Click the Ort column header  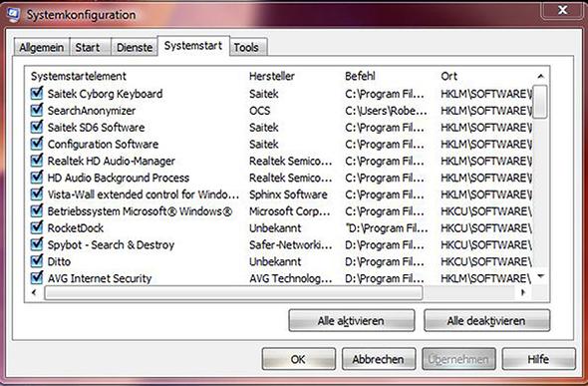(448, 76)
